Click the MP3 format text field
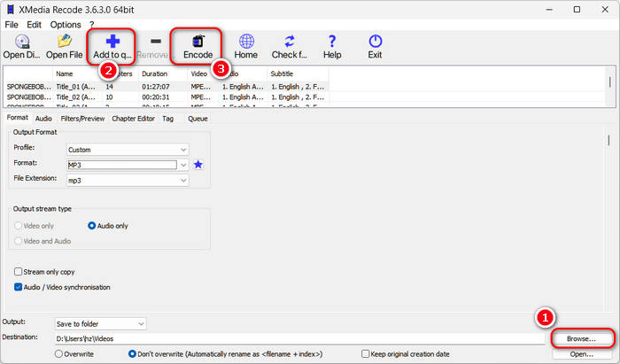620x364 pixels. tap(122, 165)
